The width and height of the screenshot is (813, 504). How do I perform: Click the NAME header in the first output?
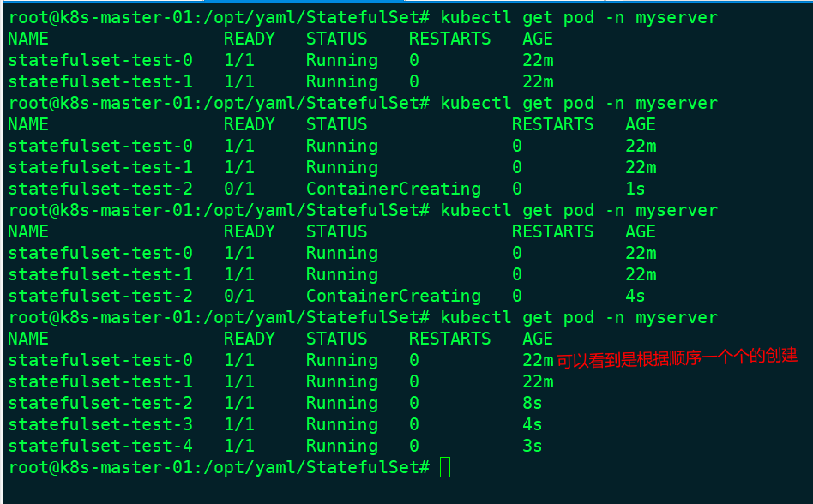(x=28, y=39)
